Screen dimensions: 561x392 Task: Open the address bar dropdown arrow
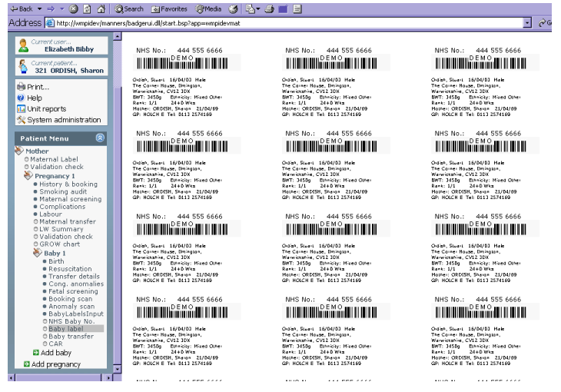tap(527, 23)
